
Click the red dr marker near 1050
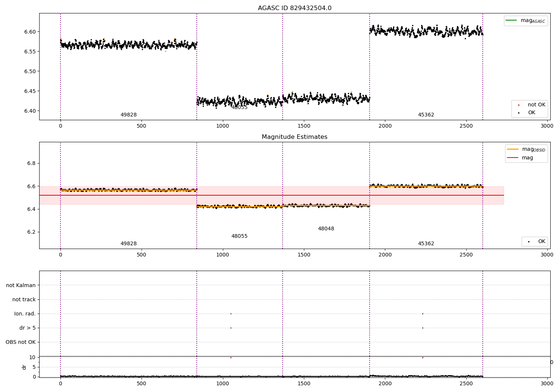(x=231, y=358)
